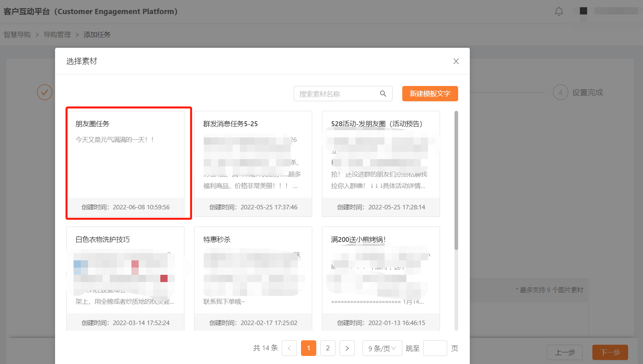Screen dimensions: 643x364
Task: Select the 白色衣物洗护技巧 card
Action: (x=125, y=279)
